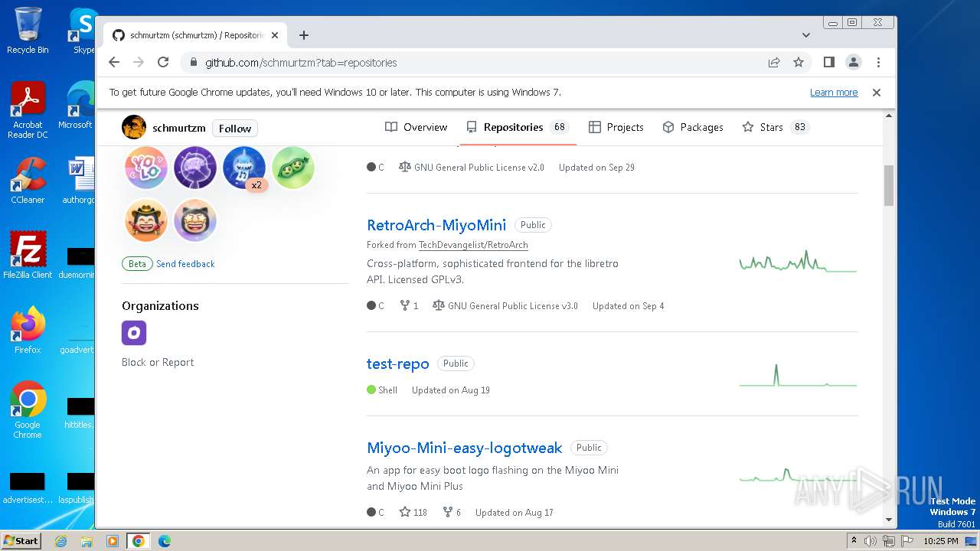Open the TechDevangelist/RetroArch fork source link
The width and height of the screenshot is (980, 551).
(473, 245)
